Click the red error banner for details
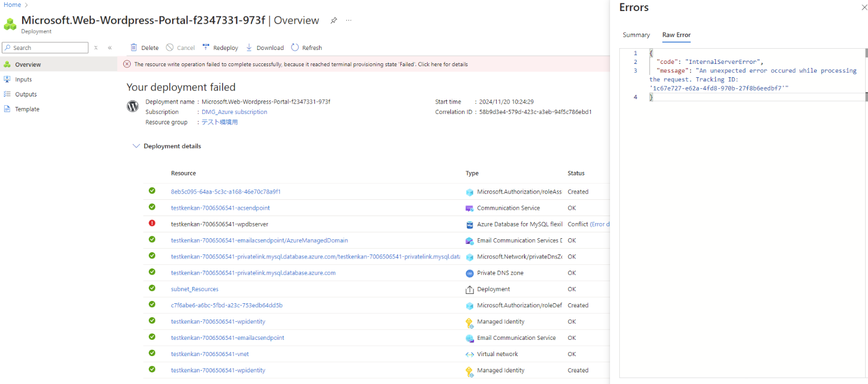868x384 pixels. click(363, 64)
